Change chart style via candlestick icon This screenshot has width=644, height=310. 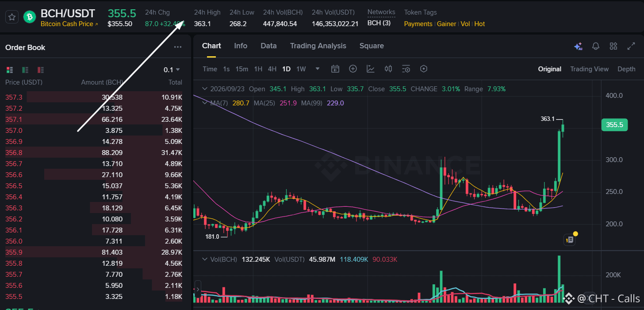pos(388,69)
